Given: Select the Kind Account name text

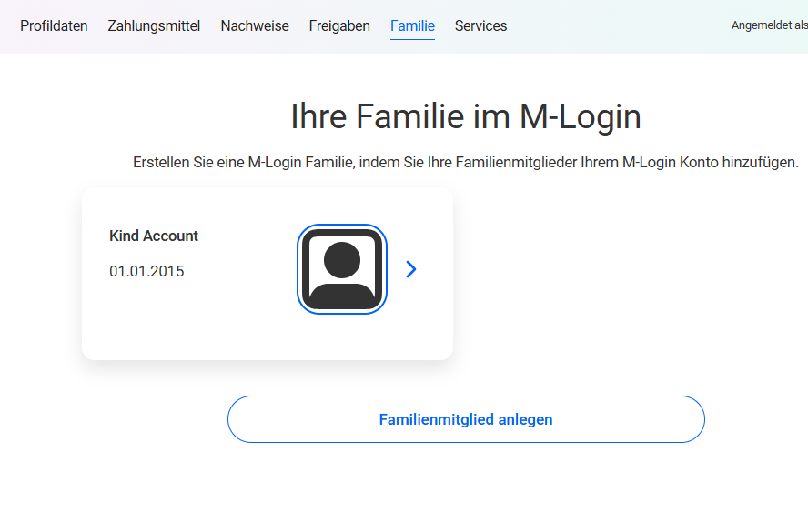Looking at the screenshot, I should click(154, 236).
